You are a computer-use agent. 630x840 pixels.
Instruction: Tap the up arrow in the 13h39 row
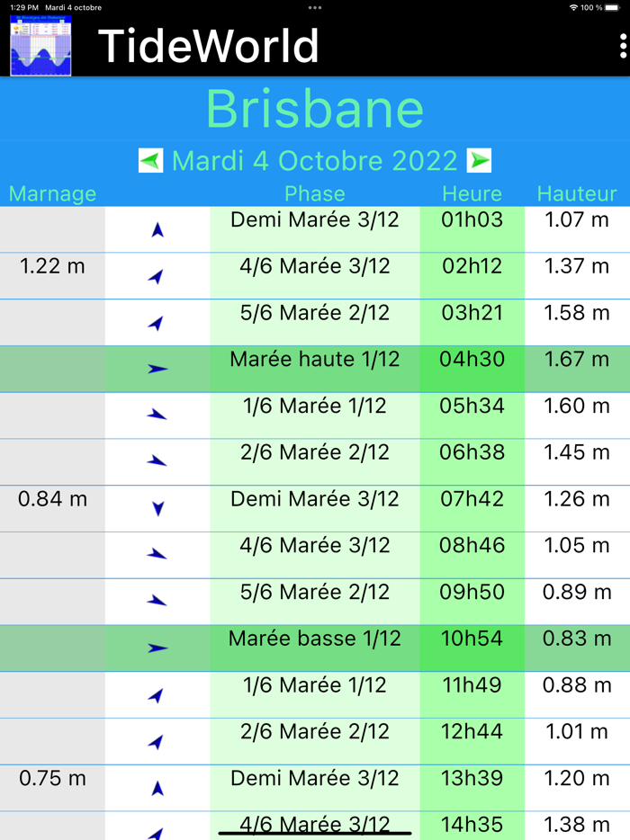coord(157,789)
